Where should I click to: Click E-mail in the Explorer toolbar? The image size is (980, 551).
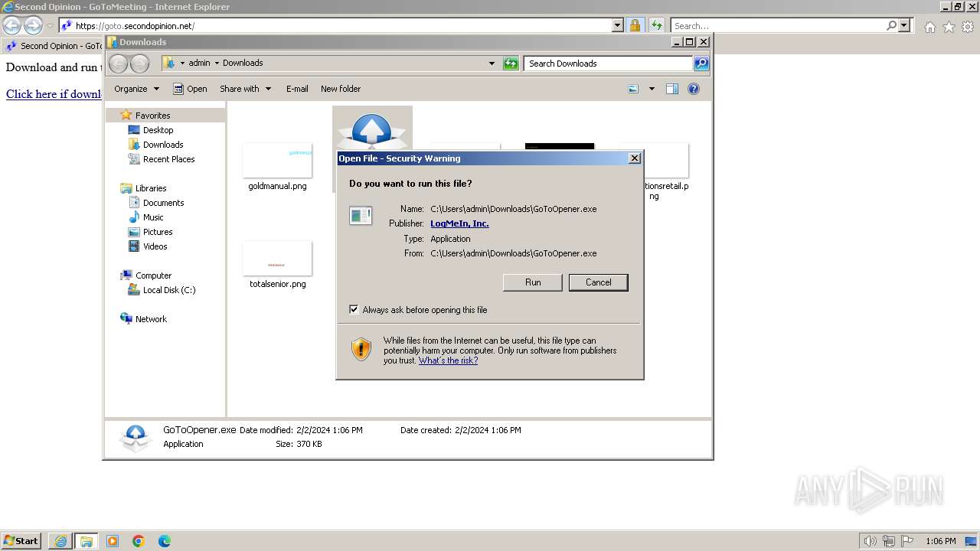[297, 89]
